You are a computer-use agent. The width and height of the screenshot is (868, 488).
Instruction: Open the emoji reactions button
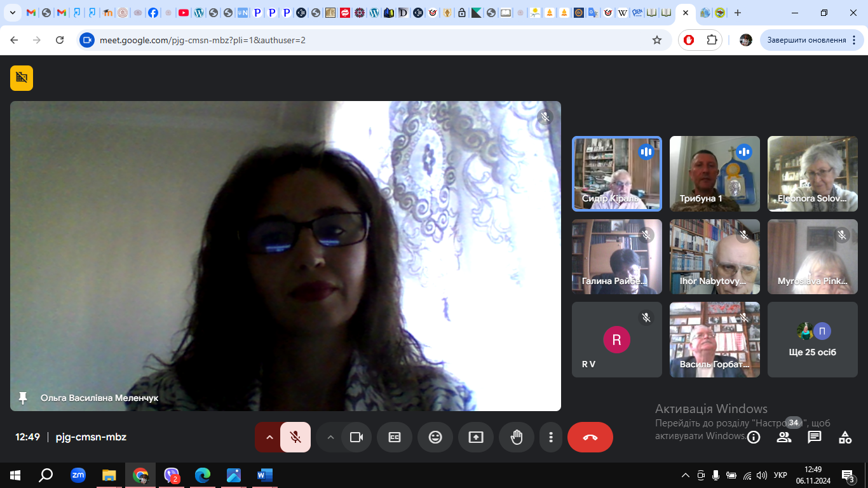point(435,437)
